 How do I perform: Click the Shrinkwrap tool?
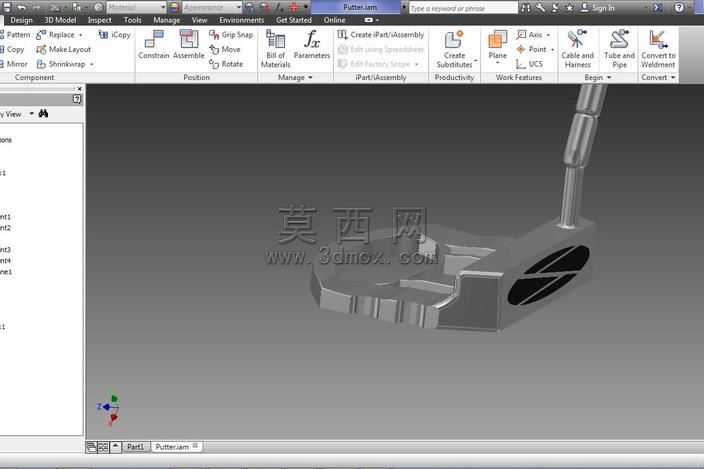[61, 64]
